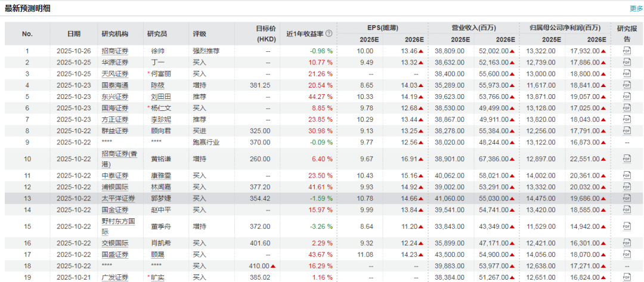Open 国盛证券 institution link
Image resolution: width=644 pixels, height=282 pixels.
[x=114, y=255]
